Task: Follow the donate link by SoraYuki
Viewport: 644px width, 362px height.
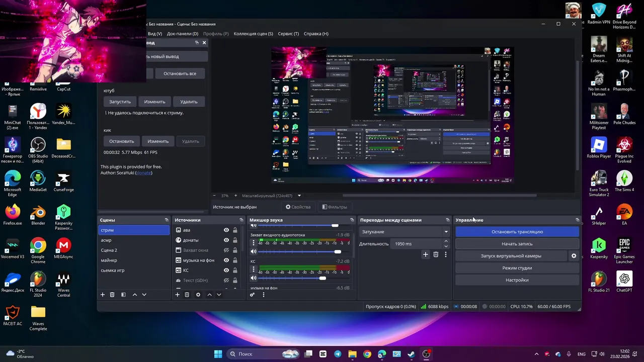Action: (144, 173)
